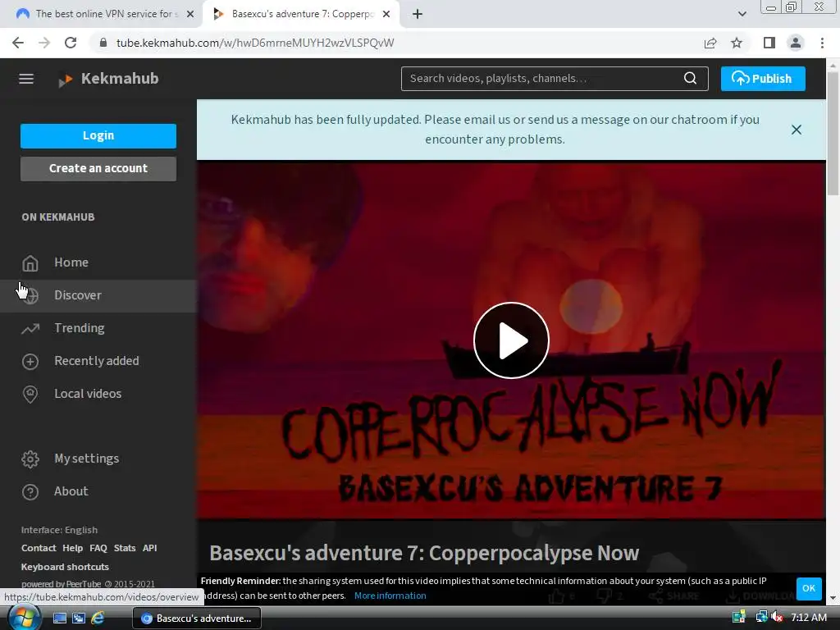
Task: Click the scrollbar down arrow
Action: 833,599
